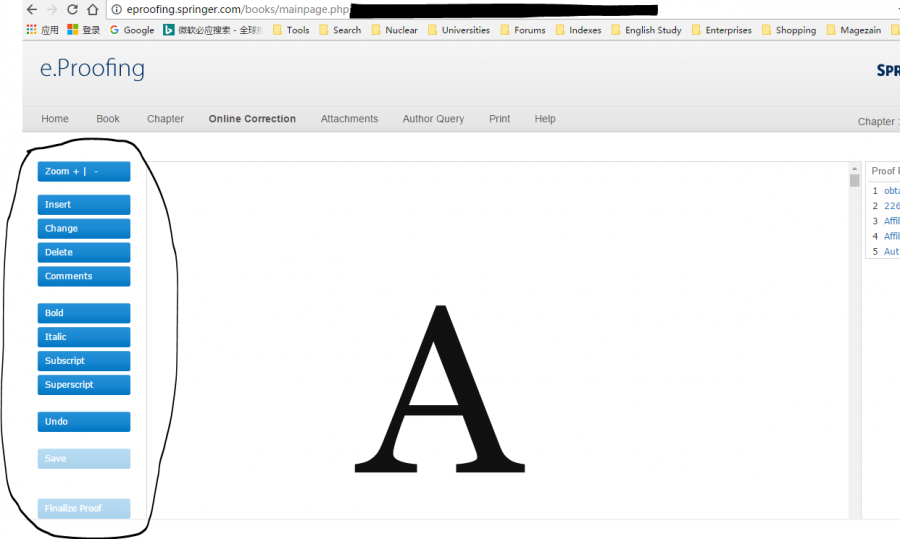900x539 pixels.
Task: Click the proof view scrollbar thumb
Action: coord(855,181)
